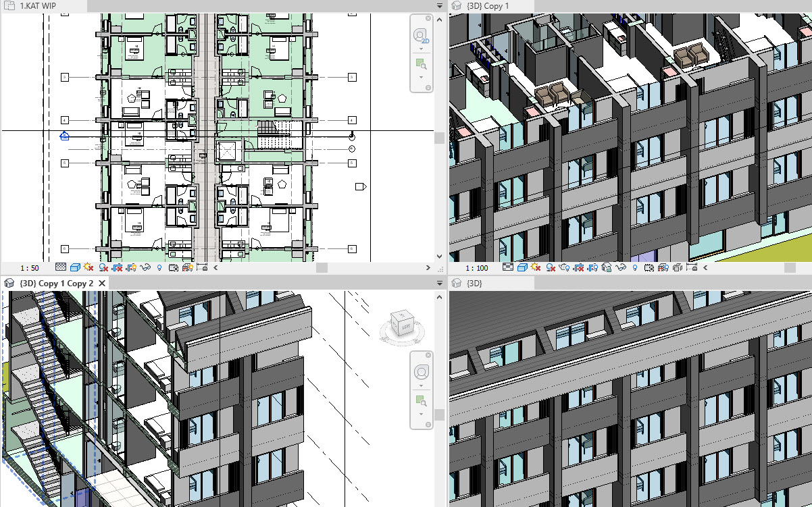Toggle Sun Path in 1.KAT WIP view bar
812x507 pixels.
point(88,268)
